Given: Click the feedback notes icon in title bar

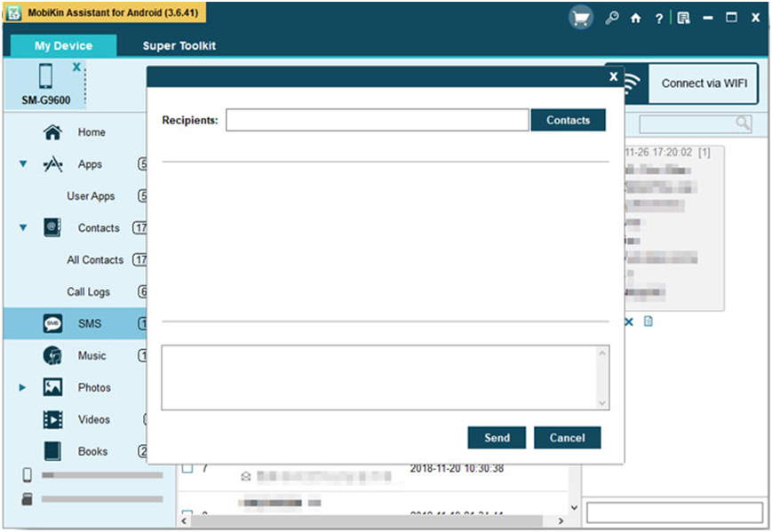Looking at the screenshot, I should pos(683,18).
